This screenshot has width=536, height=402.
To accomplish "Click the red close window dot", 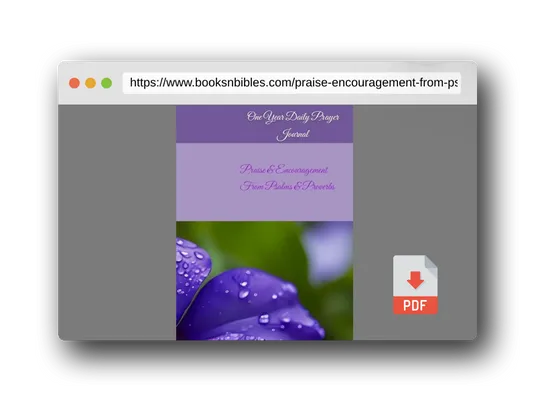I will (x=74, y=83).
